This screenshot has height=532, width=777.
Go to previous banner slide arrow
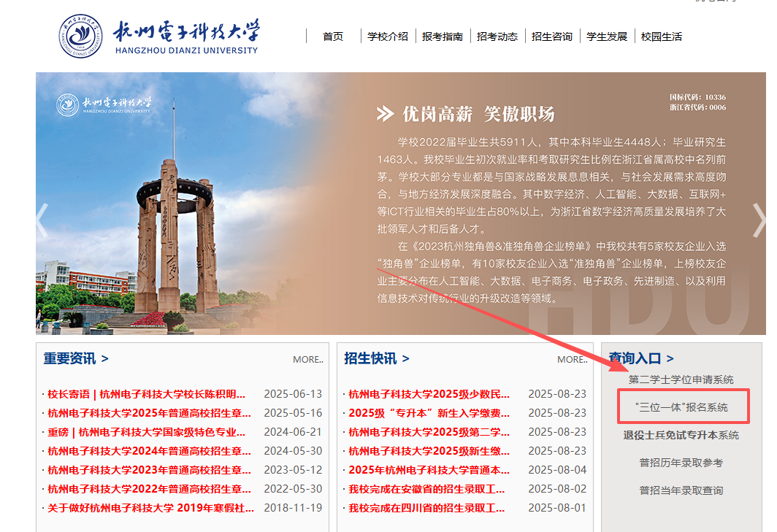[x=42, y=220]
